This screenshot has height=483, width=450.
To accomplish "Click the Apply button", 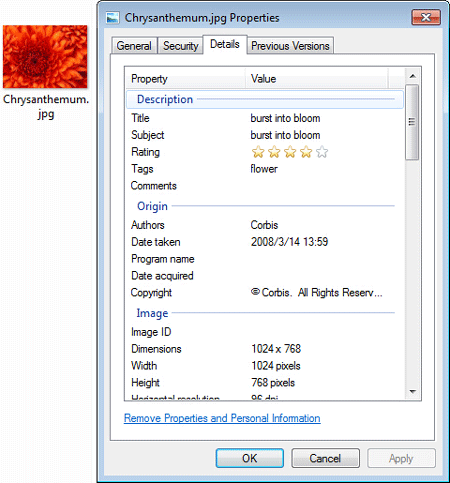I will pos(401,458).
